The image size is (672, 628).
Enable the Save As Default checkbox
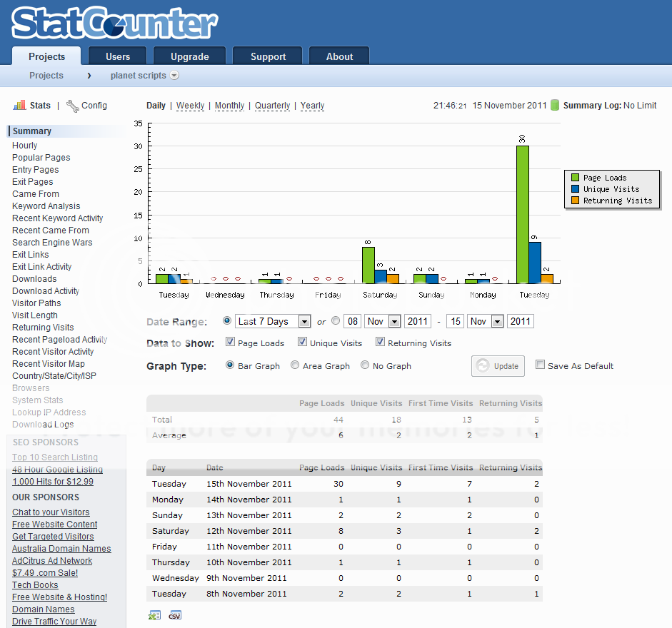click(540, 365)
